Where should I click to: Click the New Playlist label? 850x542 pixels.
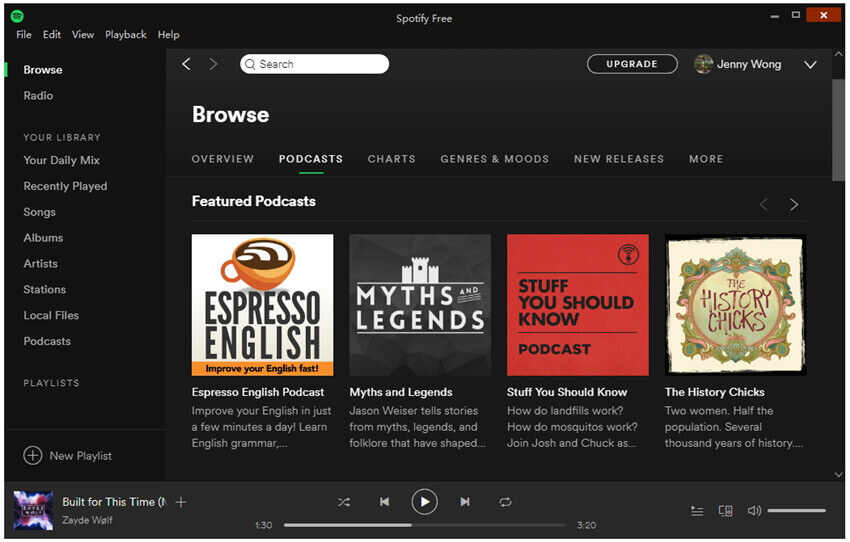pyautogui.click(x=81, y=456)
